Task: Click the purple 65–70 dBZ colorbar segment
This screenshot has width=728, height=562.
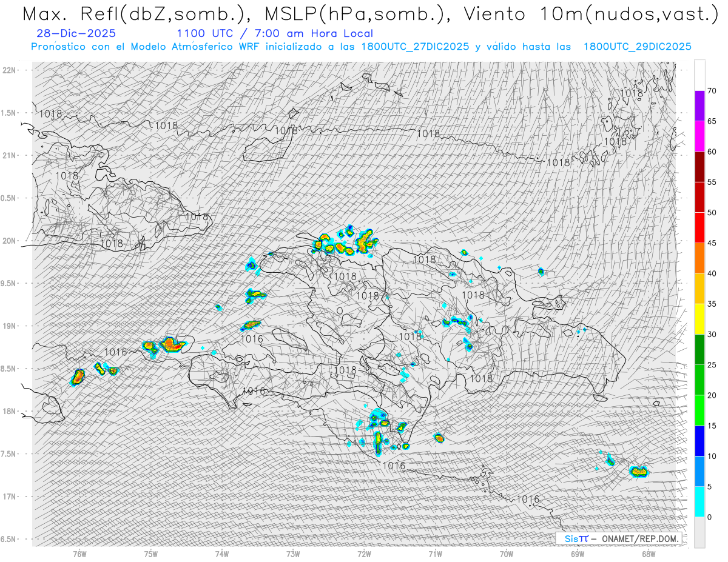Action: (x=699, y=106)
